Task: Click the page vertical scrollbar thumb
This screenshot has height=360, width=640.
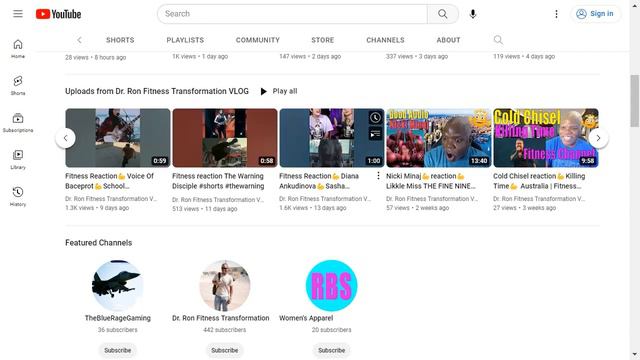Action: tap(635, 101)
